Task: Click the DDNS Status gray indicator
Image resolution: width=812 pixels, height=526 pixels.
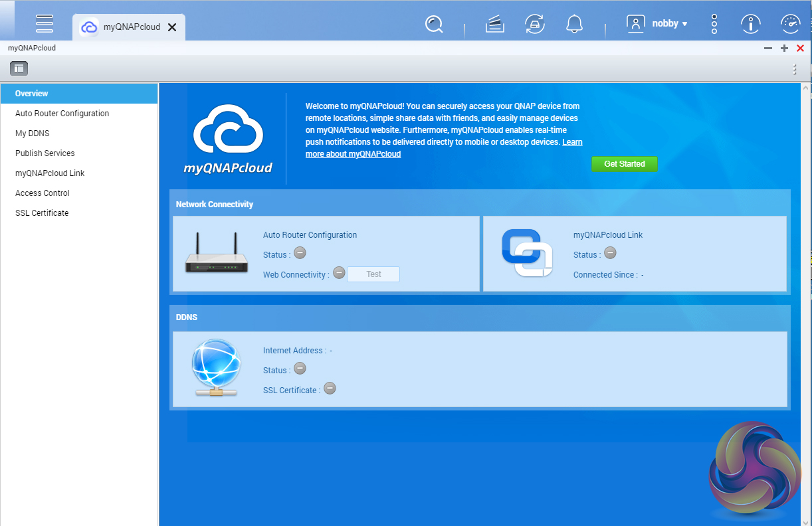Action: click(x=300, y=369)
